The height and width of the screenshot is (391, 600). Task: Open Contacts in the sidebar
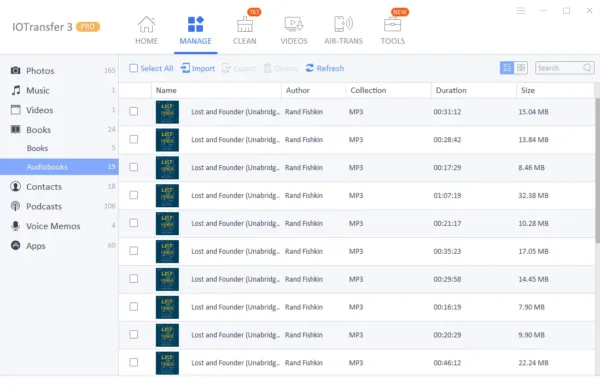click(x=59, y=187)
